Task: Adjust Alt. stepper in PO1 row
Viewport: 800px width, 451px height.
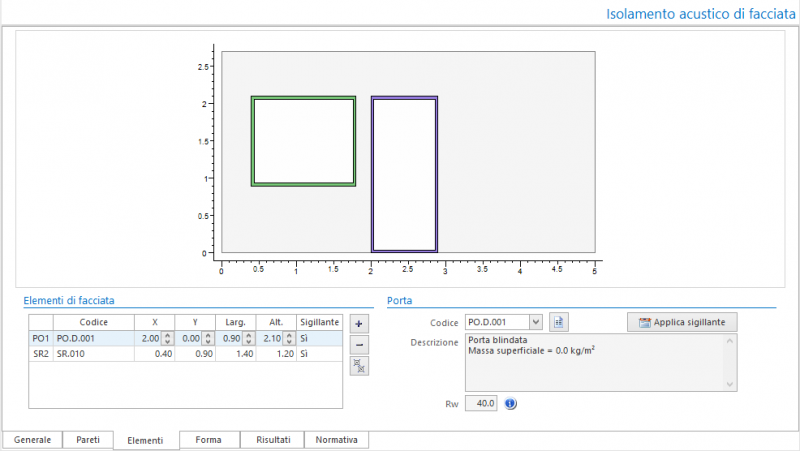Action: point(289,338)
